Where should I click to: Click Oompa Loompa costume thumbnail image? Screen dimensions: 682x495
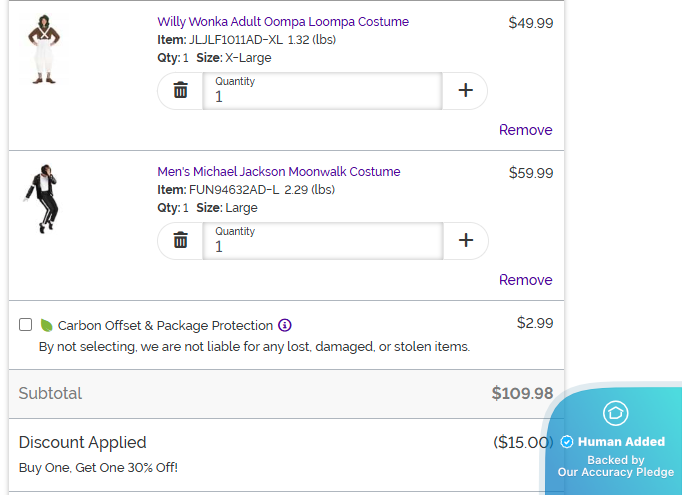pos(44,49)
